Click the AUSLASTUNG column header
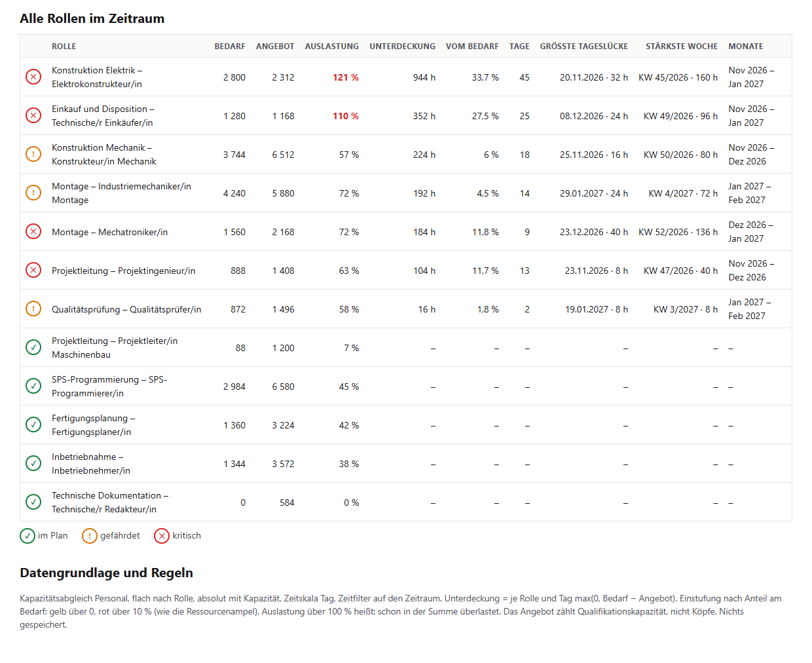 pos(332,47)
